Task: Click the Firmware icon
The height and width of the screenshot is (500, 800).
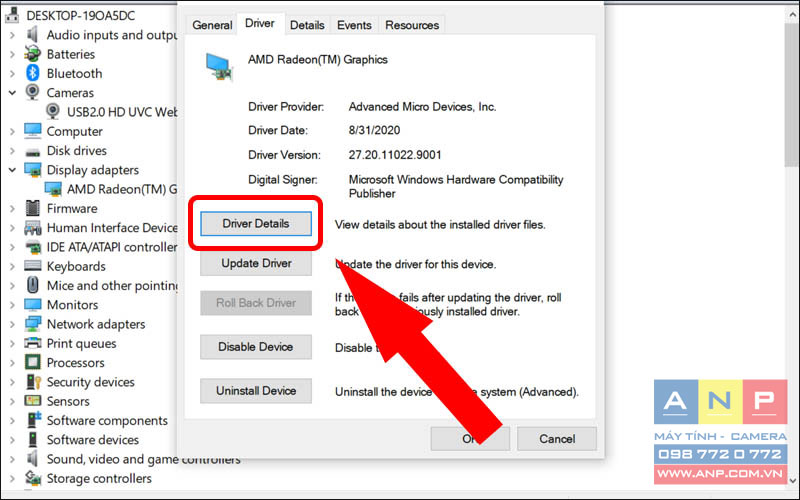Action: pos(33,208)
